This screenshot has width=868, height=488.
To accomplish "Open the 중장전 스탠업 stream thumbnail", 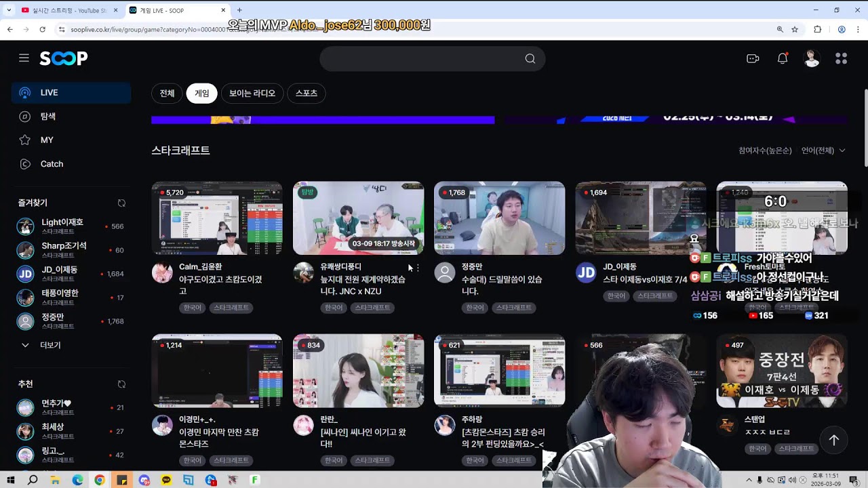I will 782,371.
